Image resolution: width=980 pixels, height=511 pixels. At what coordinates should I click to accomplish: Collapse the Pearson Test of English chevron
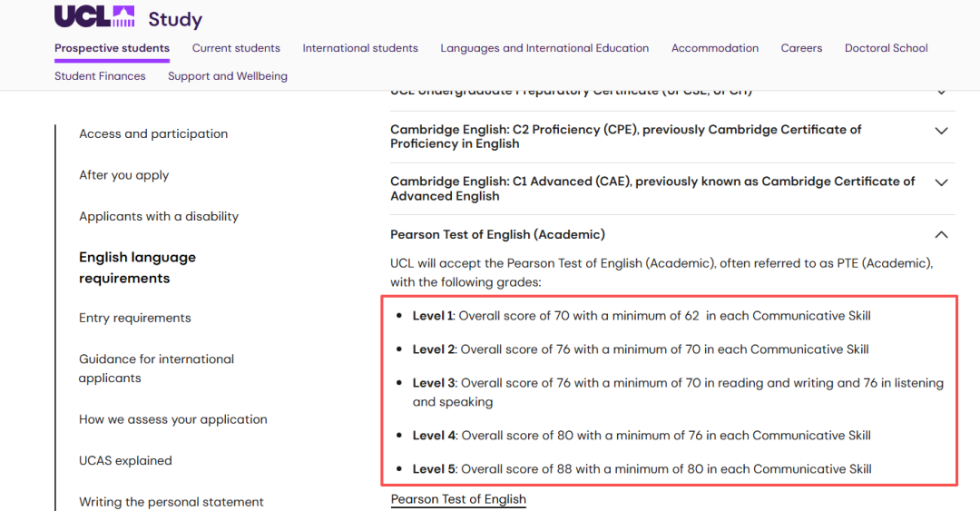941,234
